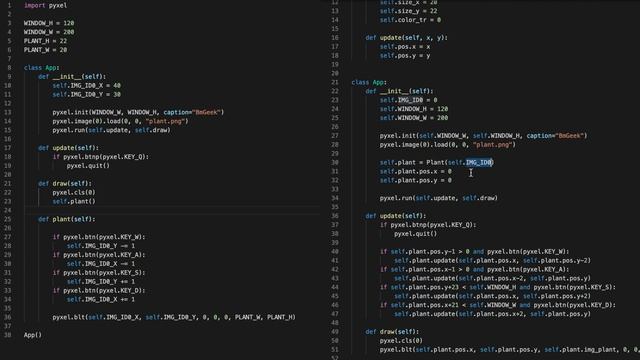640x360 pixels.
Task: Click the 'self.pos.x = x' line
Action: [x=405, y=47]
